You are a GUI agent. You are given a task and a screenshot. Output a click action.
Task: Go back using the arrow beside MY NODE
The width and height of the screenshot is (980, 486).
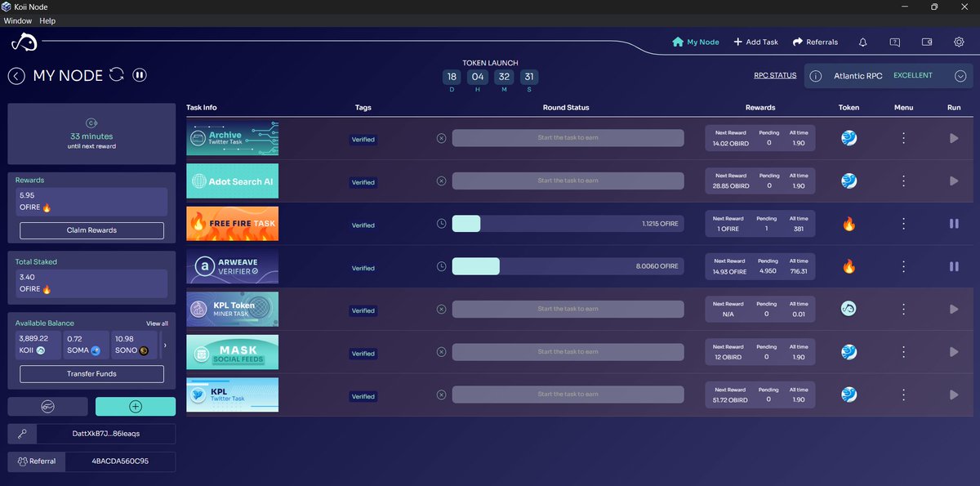pos(16,76)
